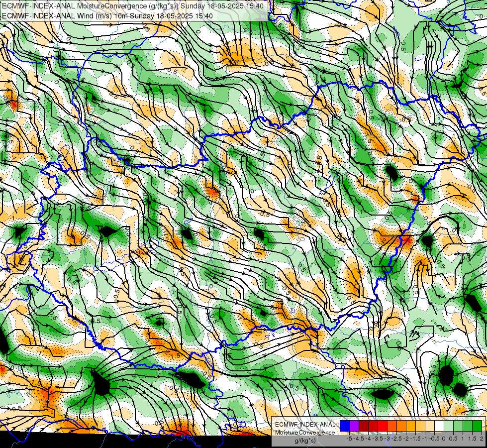This screenshot has width=487, height=448.
Task: Pick the white legend swatch near 0
Action: (439, 426)
